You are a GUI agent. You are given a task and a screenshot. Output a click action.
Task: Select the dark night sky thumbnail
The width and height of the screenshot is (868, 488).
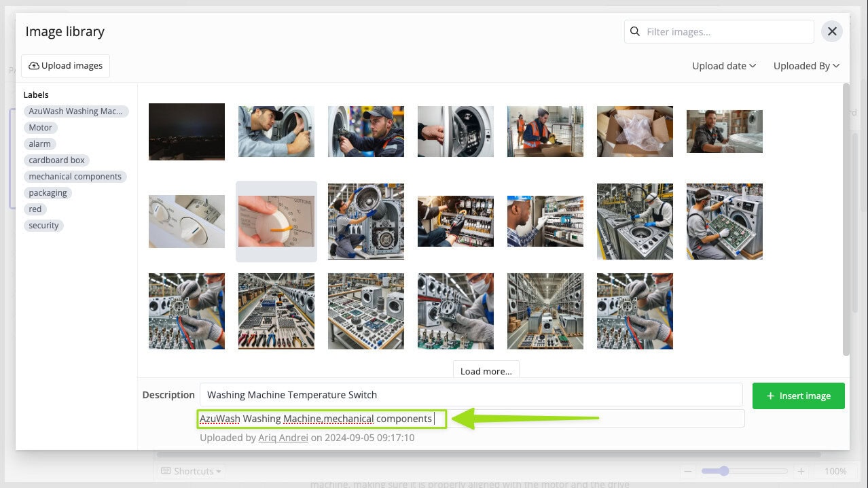coord(187,132)
